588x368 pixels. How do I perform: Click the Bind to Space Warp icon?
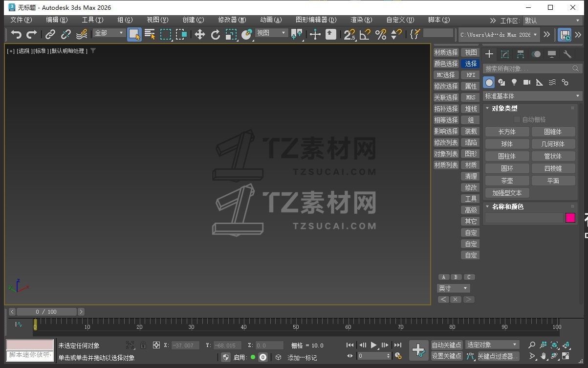coord(82,34)
